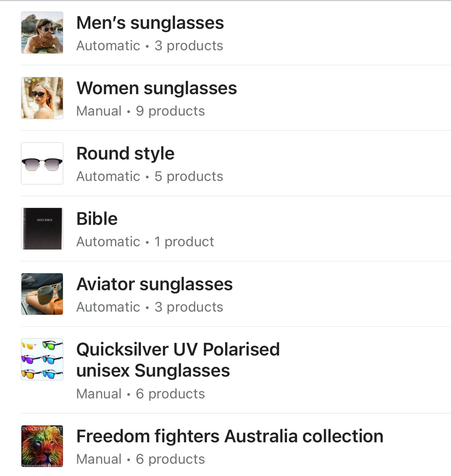Open Quicksilver UV Polarised unisex Sunglasses title
Screen dimensions: 451x476
tap(178, 360)
